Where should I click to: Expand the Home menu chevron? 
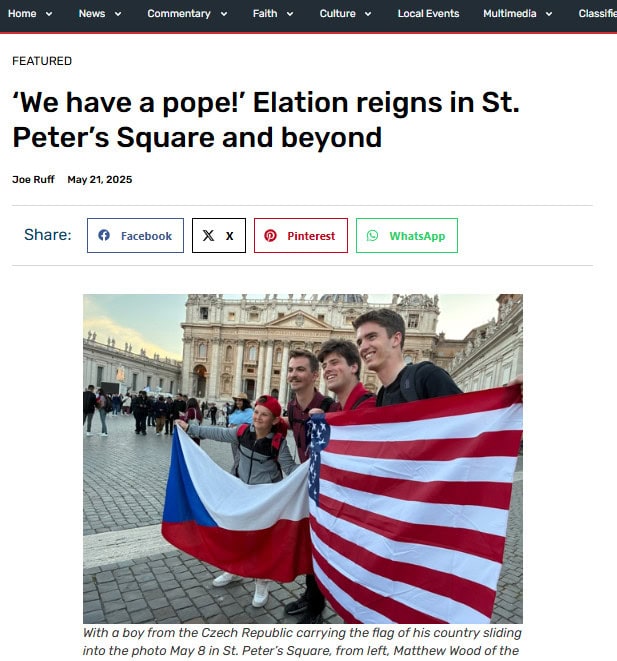49,14
